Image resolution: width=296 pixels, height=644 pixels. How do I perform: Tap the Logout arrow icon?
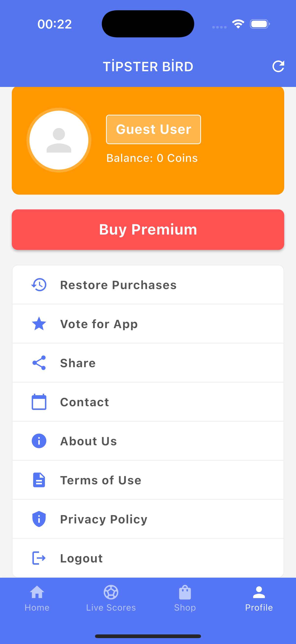[x=39, y=558]
